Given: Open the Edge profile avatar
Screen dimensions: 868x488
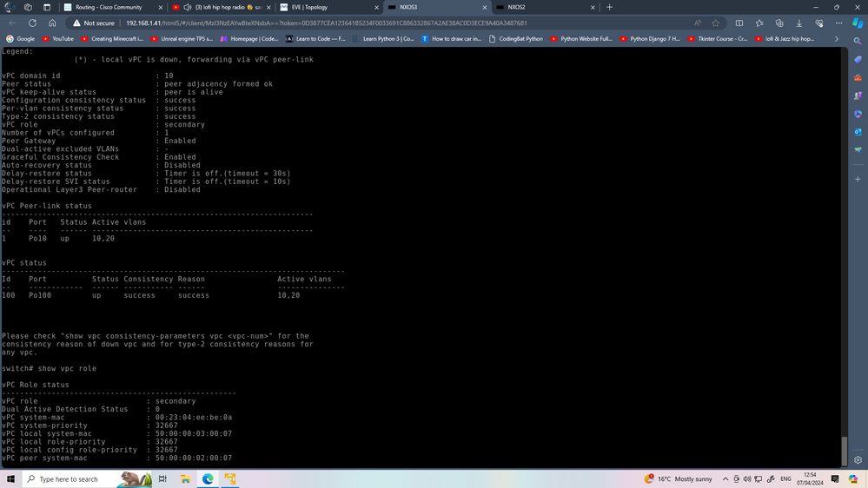Looking at the screenshot, I should pos(9,7).
